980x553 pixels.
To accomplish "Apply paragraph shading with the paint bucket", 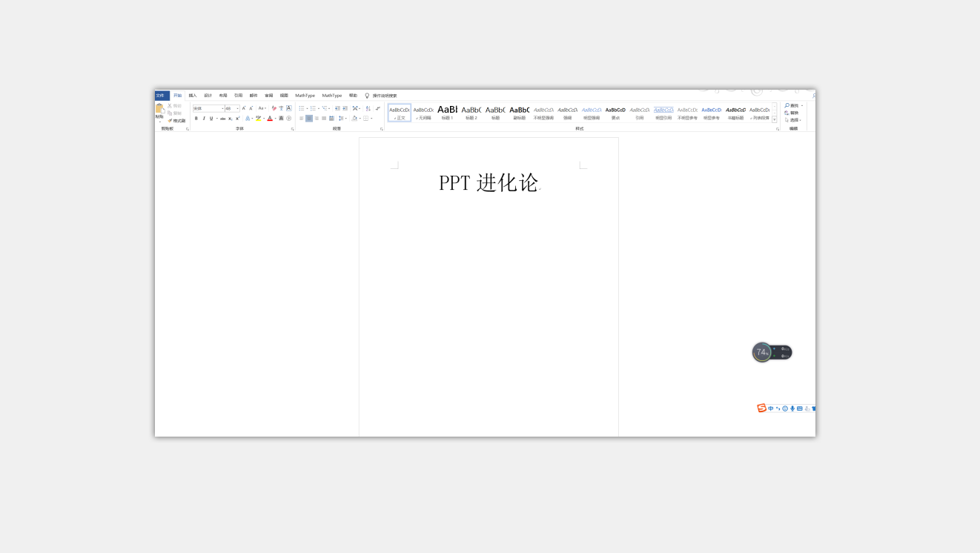I will [x=354, y=119].
